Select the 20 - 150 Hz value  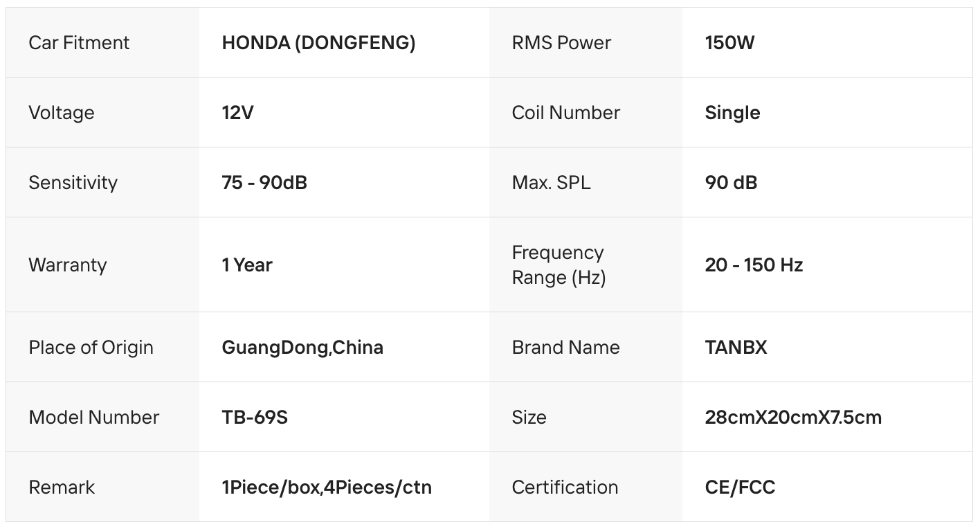tap(754, 265)
